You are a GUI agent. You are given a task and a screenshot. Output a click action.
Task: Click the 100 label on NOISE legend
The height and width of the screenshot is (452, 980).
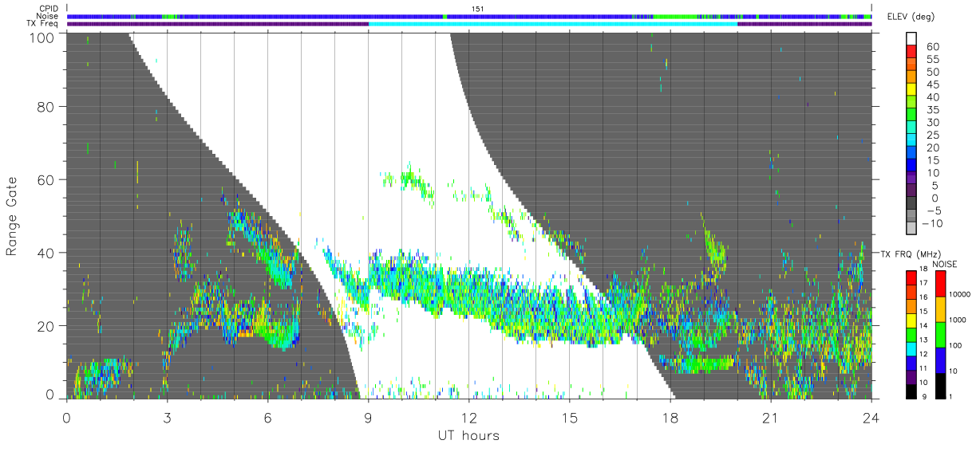(x=957, y=346)
